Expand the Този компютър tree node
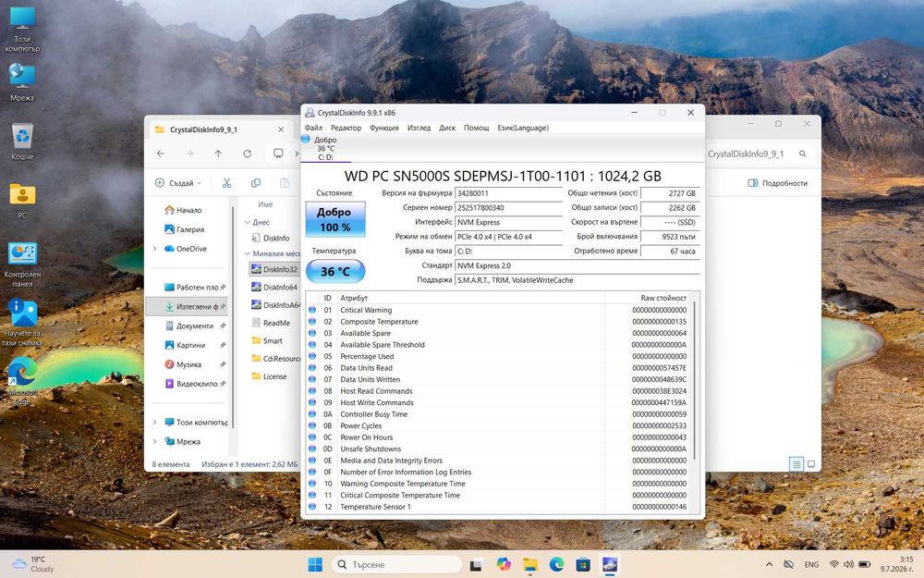The image size is (924, 578). (x=155, y=423)
